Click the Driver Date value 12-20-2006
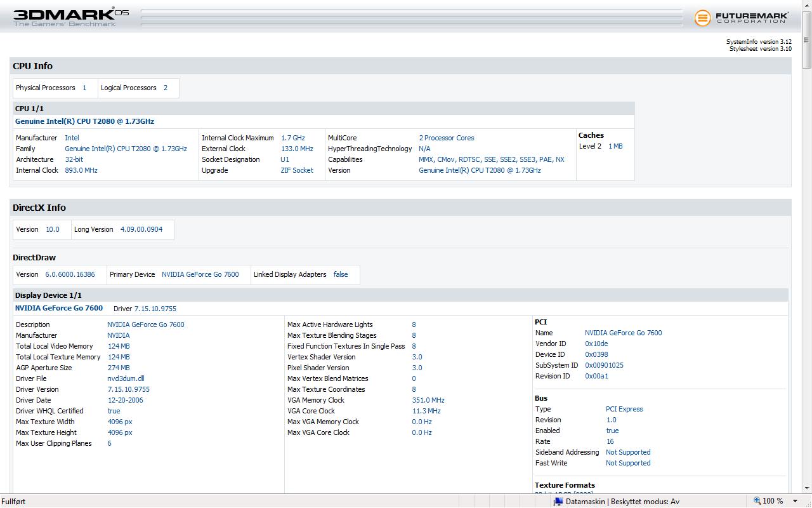812x508 pixels. coord(126,400)
